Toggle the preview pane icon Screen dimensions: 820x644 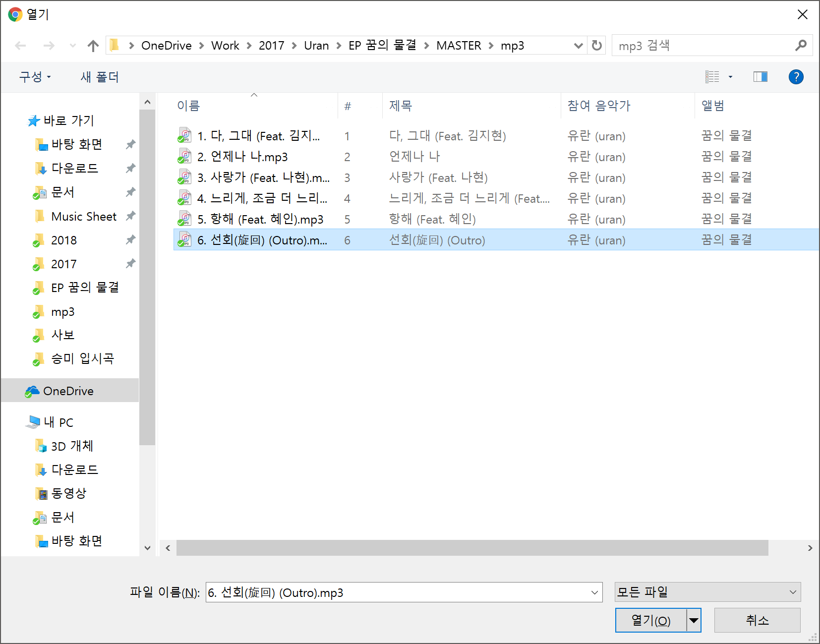pyautogui.click(x=760, y=77)
